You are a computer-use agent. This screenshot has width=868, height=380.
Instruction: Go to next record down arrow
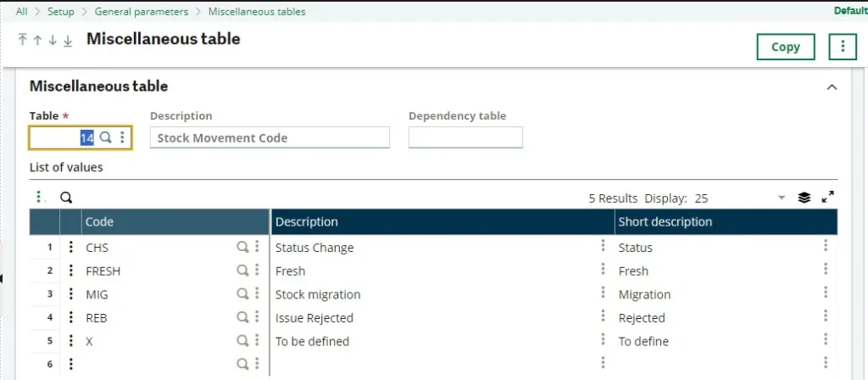tap(53, 40)
